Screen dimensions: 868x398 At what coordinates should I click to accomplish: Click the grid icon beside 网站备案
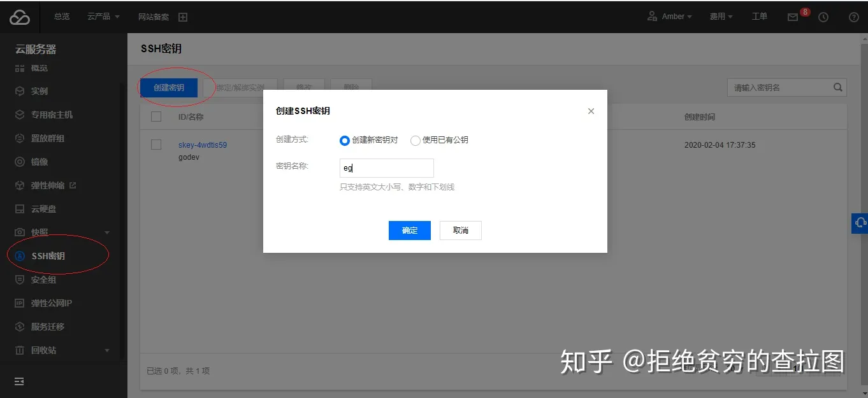pyautogui.click(x=183, y=17)
